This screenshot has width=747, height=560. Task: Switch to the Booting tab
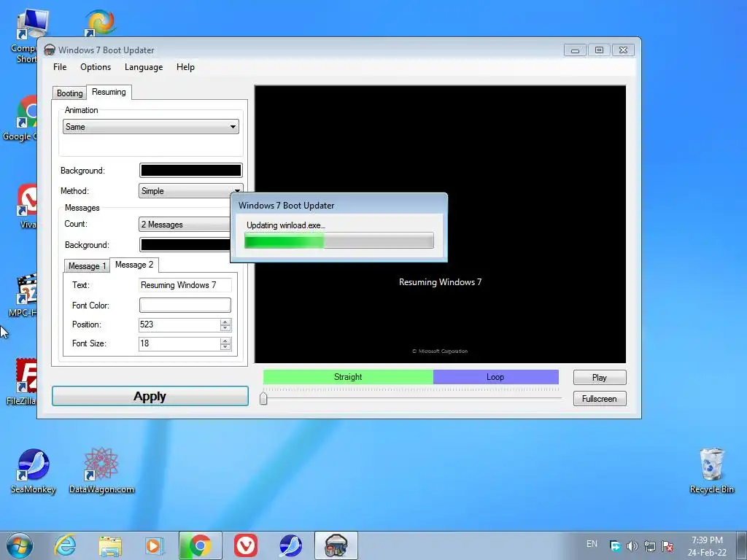pos(69,93)
